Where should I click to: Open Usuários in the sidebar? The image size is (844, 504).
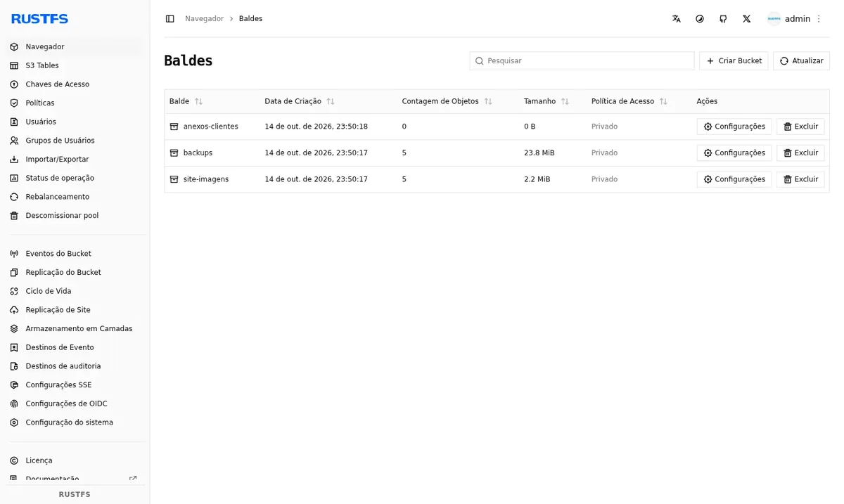click(x=75, y=122)
